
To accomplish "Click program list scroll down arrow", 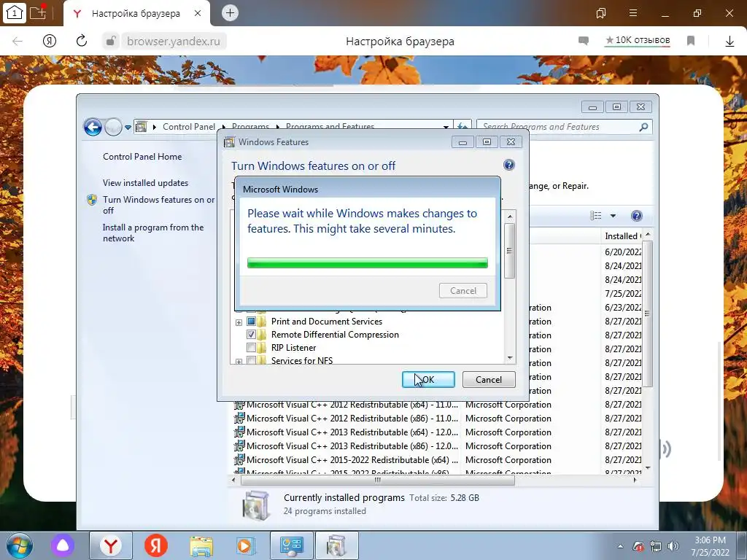I will [648, 468].
